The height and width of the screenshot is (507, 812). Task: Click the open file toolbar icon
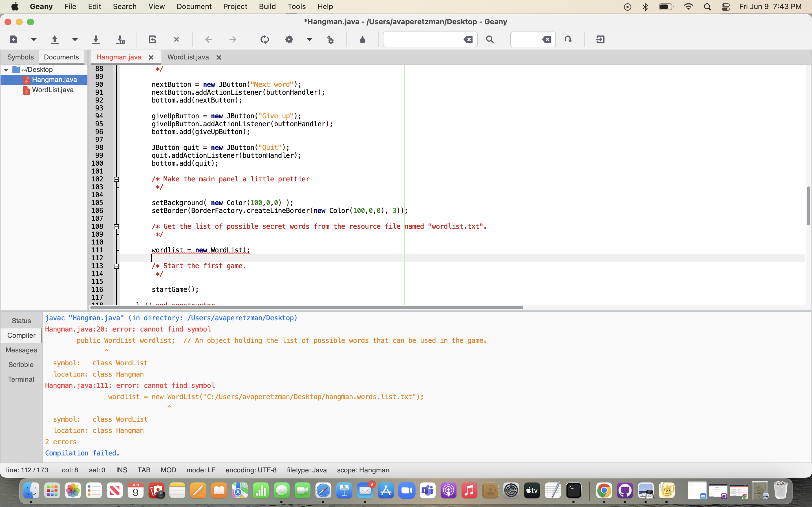coord(54,39)
